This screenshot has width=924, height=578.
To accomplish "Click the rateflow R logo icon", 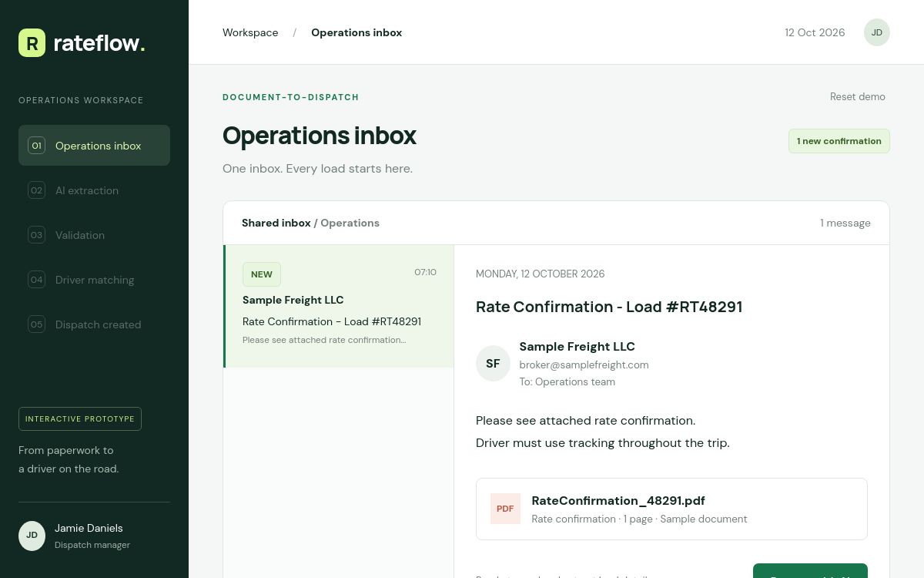I will point(32,43).
